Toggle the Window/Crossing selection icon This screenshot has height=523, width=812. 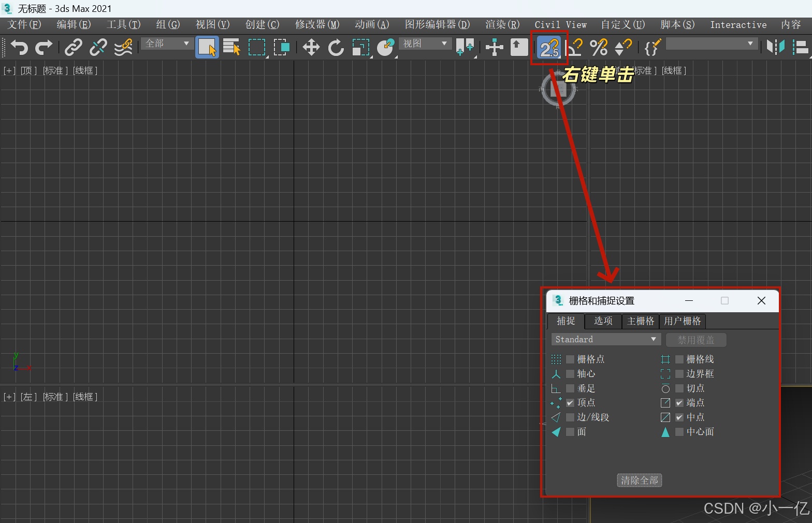click(282, 48)
